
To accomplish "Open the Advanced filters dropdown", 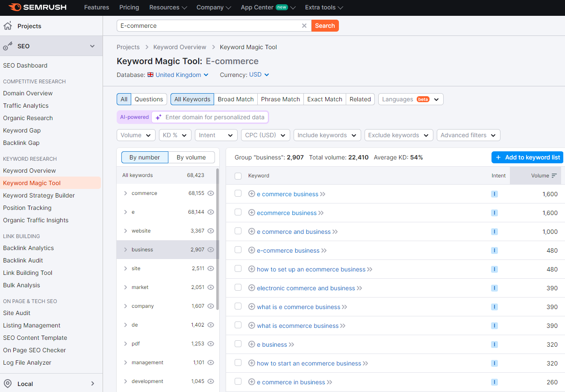I will point(468,135).
